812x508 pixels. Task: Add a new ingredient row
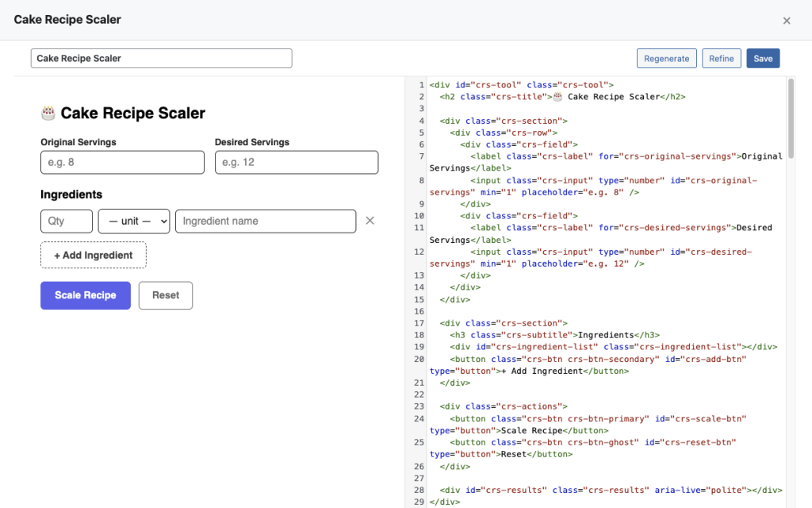(94, 256)
